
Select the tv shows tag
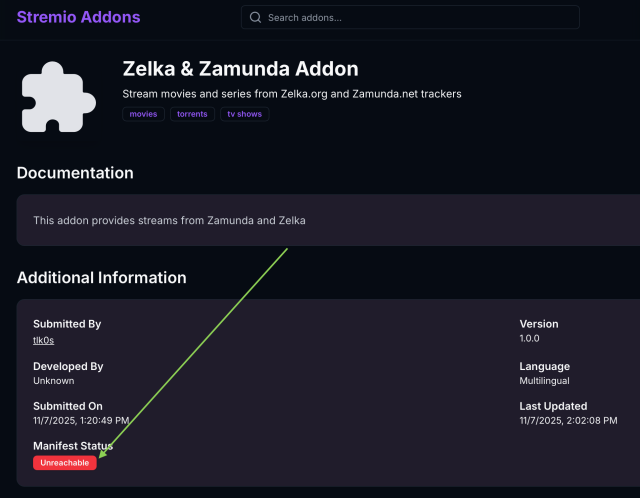245,114
